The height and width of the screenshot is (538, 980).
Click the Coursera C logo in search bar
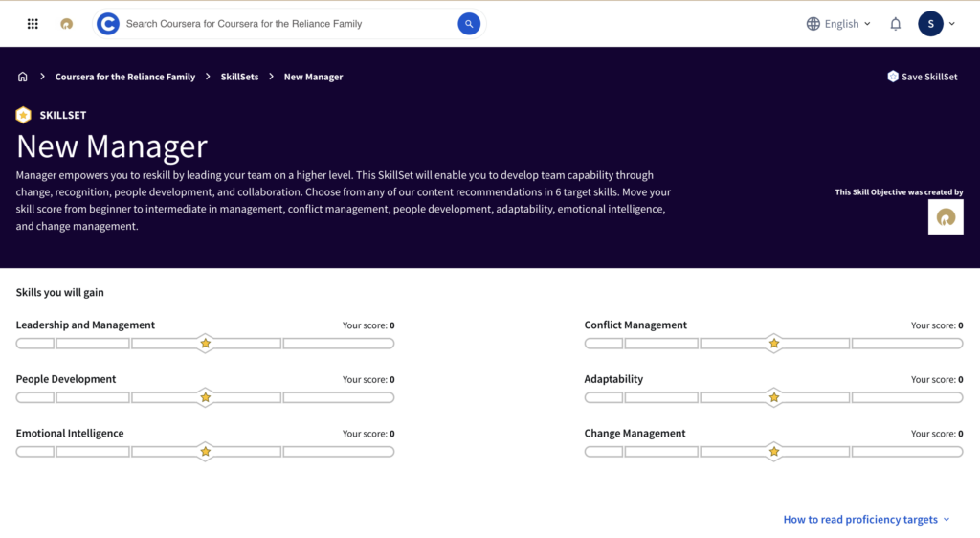click(x=108, y=24)
